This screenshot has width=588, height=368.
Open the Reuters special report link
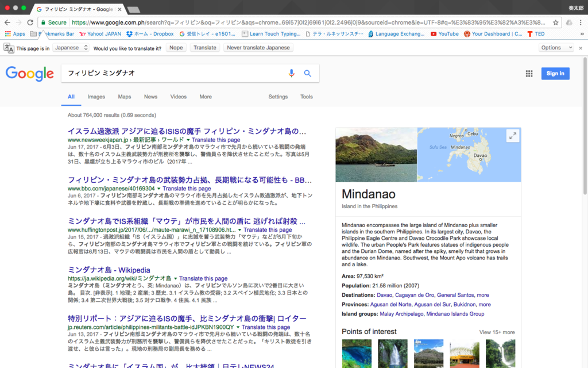click(187, 319)
